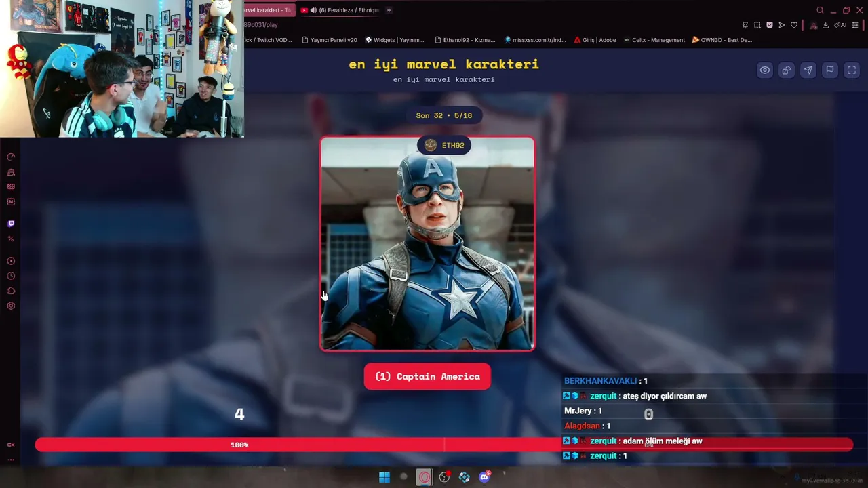The width and height of the screenshot is (868, 488).
Task: Open OBS Studio from the taskbar
Action: (x=444, y=477)
